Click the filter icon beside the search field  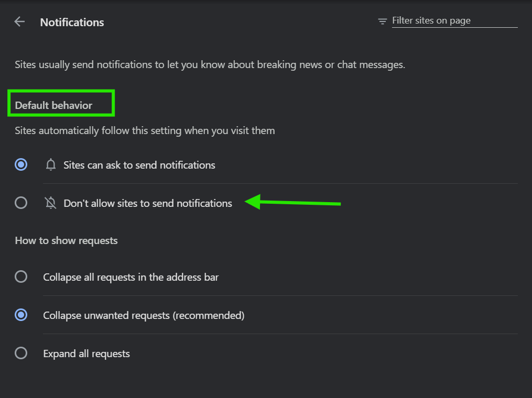[383, 21]
